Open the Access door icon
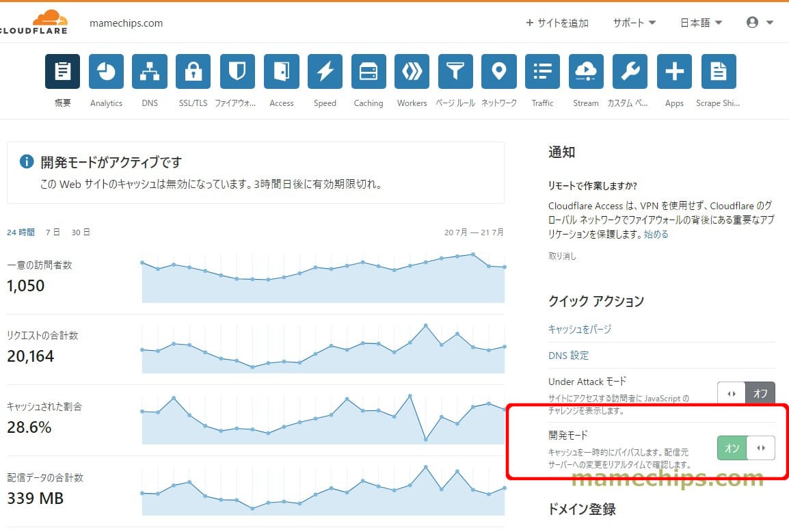The image size is (789, 532). pos(281,72)
